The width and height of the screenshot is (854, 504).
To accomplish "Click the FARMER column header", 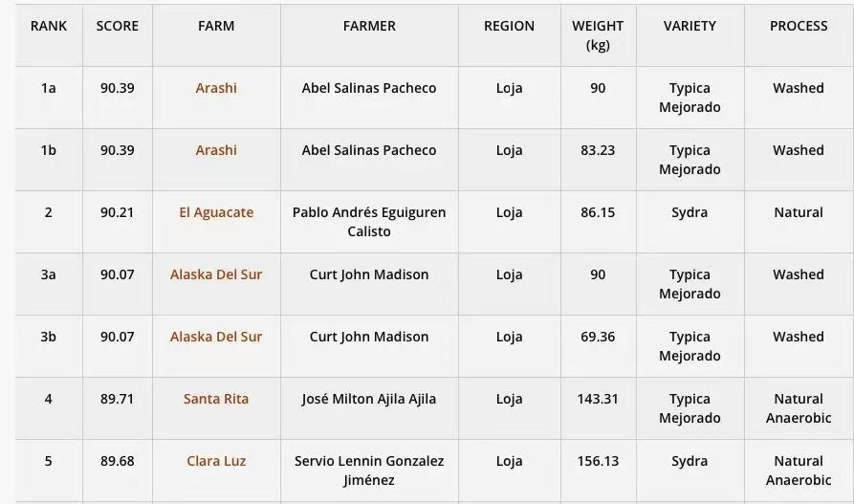I will [369, 26].
